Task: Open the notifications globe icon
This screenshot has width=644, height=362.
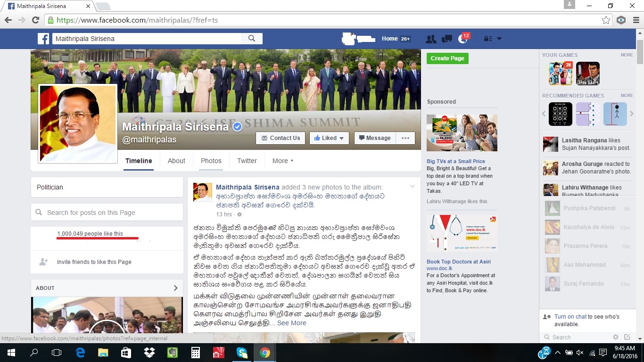Action: (x=462, y=39)
